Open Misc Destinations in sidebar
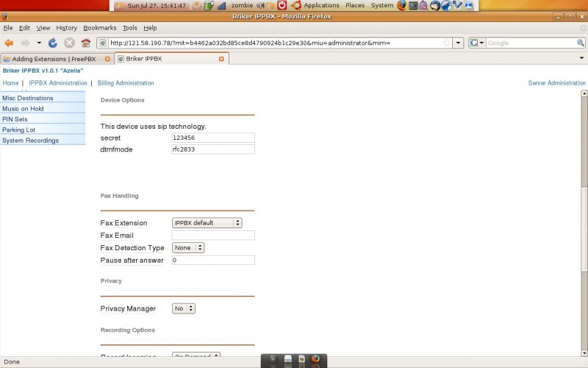Viewport: 588px width, 368px height. pyautogui.click(x=43, y=98)
